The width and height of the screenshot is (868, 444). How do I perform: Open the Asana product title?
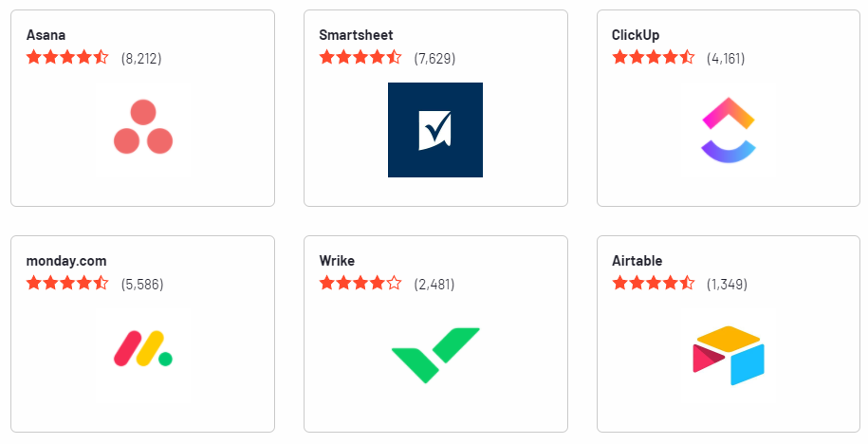(46, 35)
